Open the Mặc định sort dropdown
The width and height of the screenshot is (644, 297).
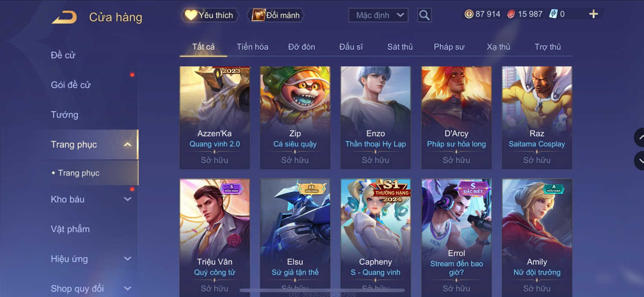378,15
